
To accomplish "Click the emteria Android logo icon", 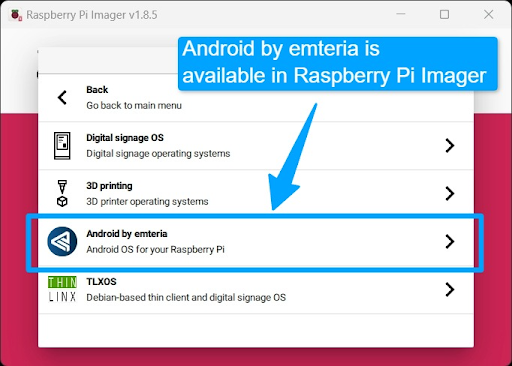I will pos(62,241).
